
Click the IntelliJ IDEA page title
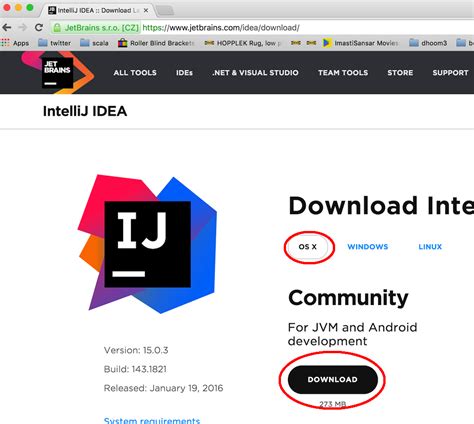coord(85,111)
